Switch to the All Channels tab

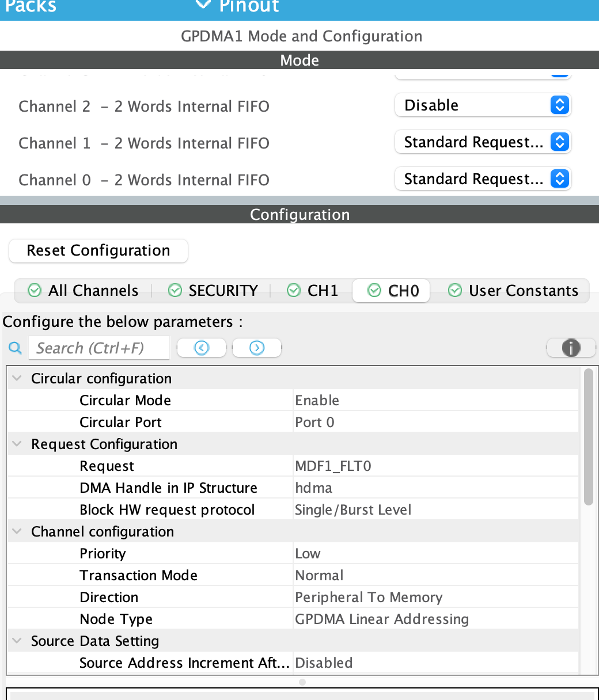[92, 291]
